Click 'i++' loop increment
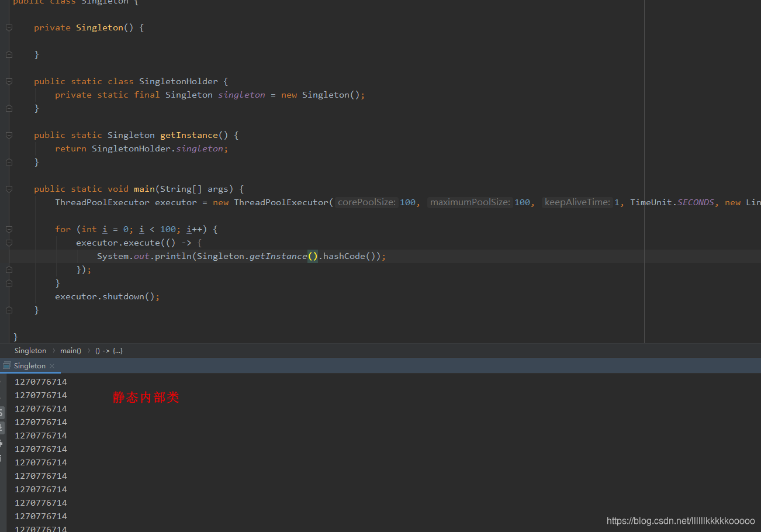Viewport: 761px width, 532px height. [194, 229]
